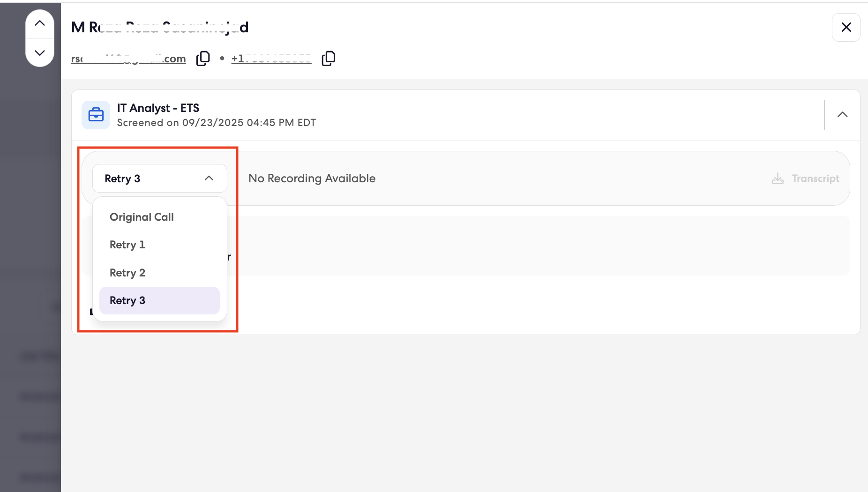Collapse the IT Analyst - ETS section
Screen dimensions: 868x492
[x=842, y=115]
